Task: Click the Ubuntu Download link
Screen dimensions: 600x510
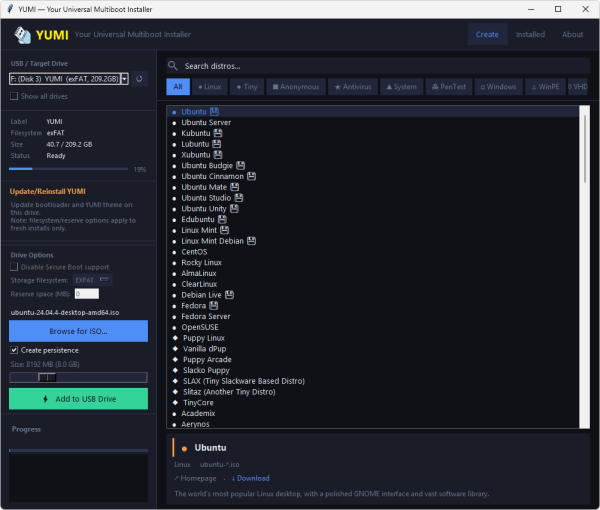Action: (x=250, y=478)
